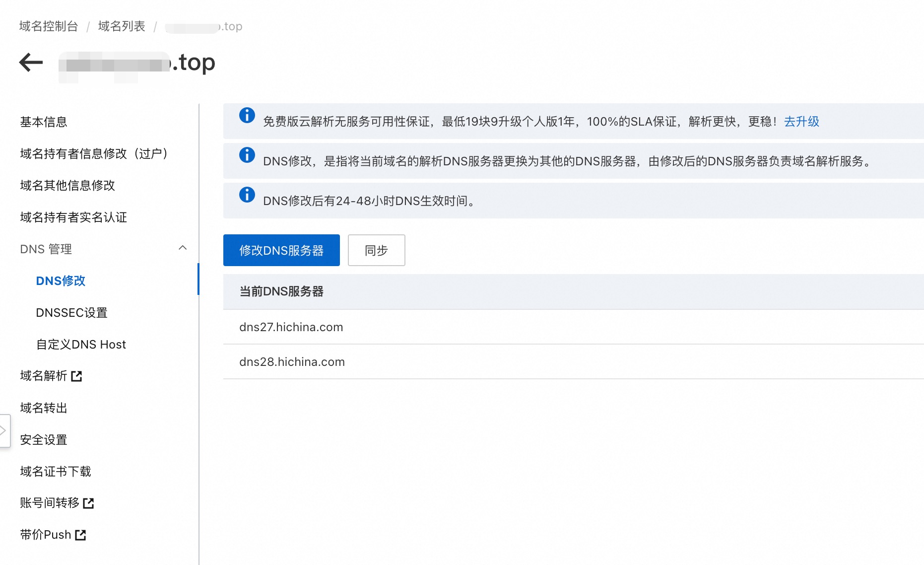
Task: Navigate to 域名控制台 via the breadcrumb
Action: click(48, 26)
